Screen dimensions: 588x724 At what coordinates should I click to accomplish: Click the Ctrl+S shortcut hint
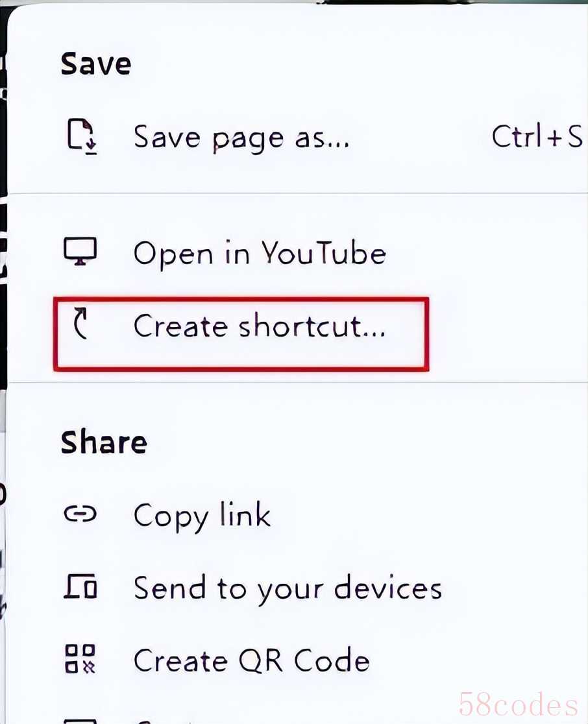tap(537, 136)
